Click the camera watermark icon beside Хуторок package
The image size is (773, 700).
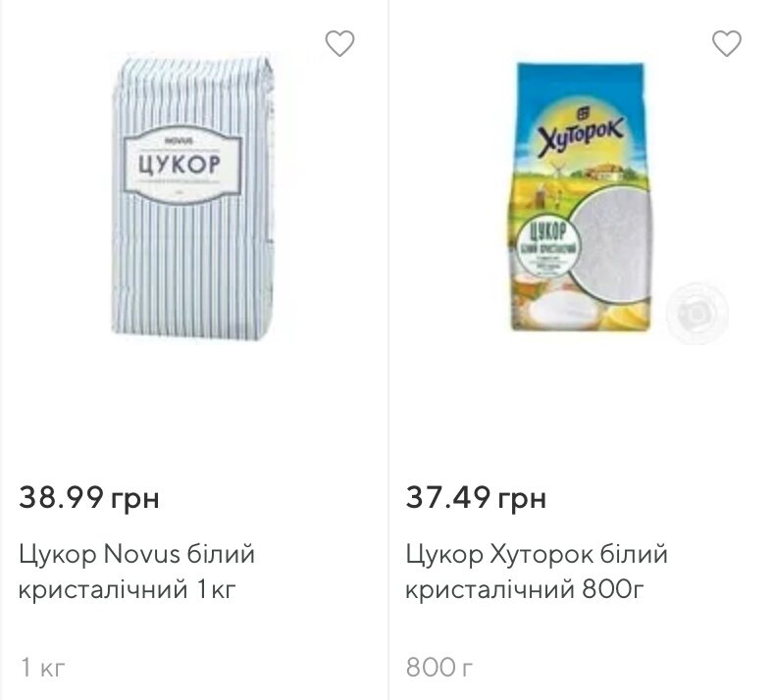tap(697, 313)
